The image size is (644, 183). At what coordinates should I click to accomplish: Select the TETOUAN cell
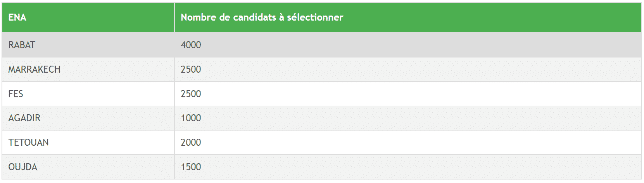[88, 143]
